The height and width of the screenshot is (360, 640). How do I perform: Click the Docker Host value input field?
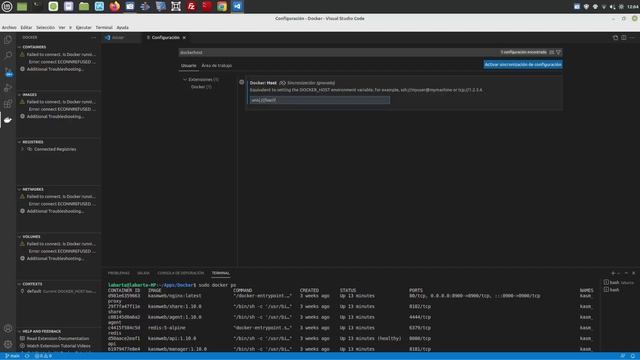click(320, 100)
